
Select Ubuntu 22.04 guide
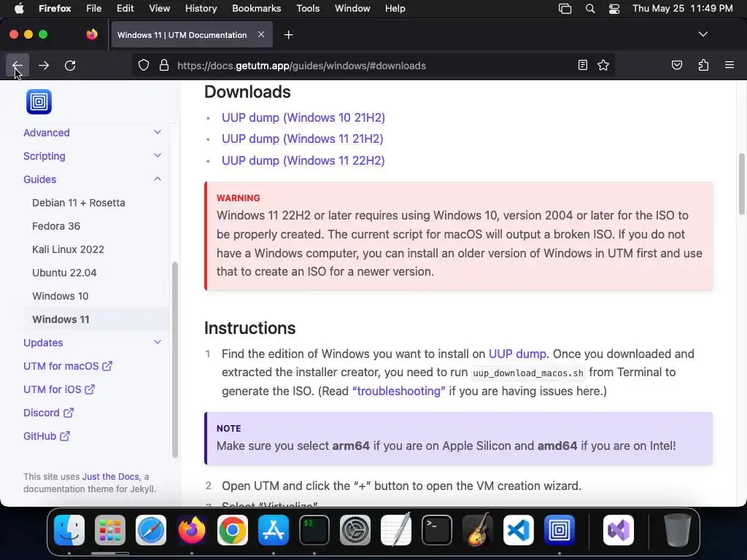(64, 273)
